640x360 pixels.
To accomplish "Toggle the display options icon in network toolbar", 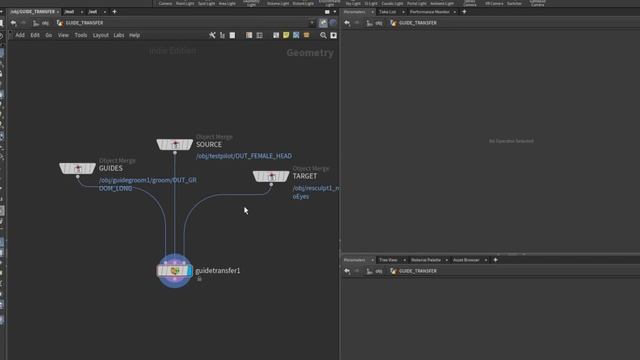I will [x=333, y=36].
